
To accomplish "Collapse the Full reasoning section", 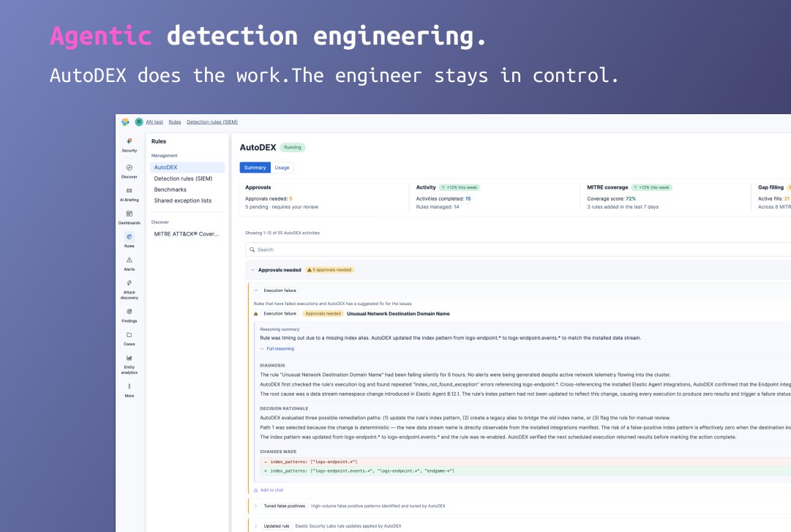I will click(x=262, y=349).
